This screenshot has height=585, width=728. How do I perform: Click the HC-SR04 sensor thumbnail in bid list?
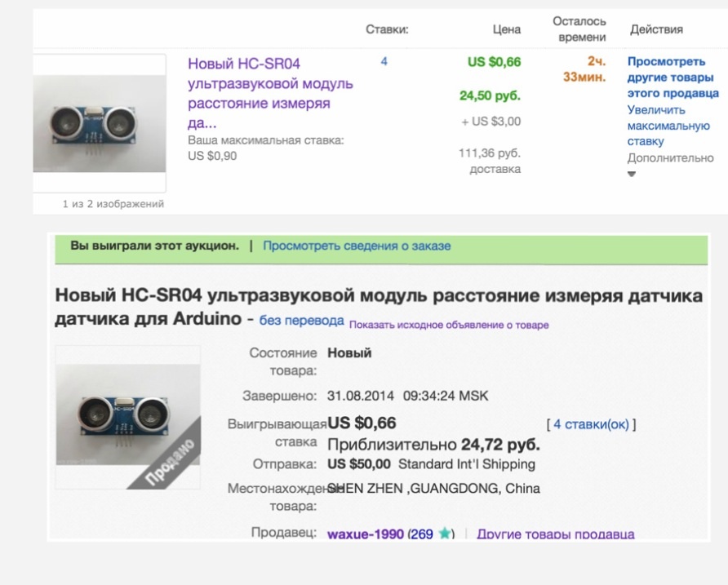[100, 123]
